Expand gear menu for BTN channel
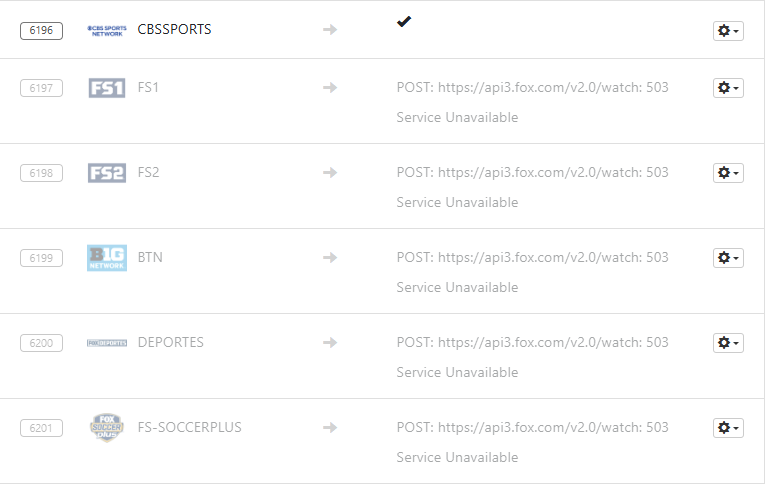The height and width of the screenshot is (484, 765). click(728, 258)
